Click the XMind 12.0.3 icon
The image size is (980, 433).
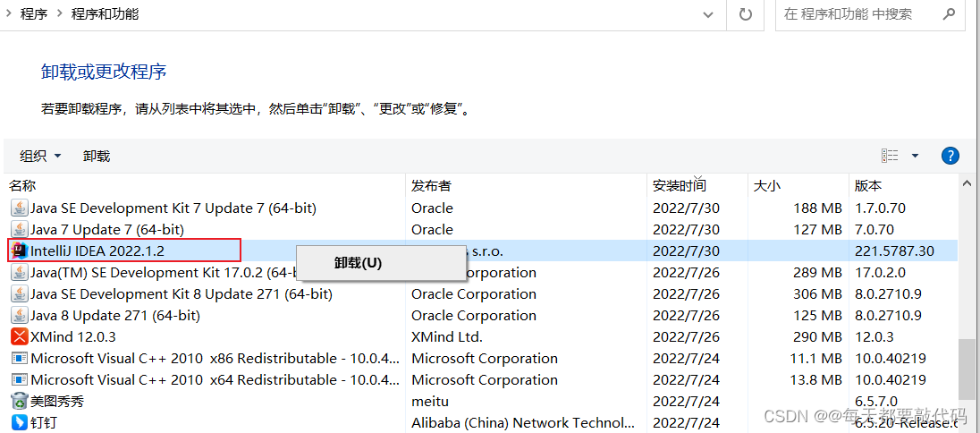pyautogui.click(x=20, y=336)
